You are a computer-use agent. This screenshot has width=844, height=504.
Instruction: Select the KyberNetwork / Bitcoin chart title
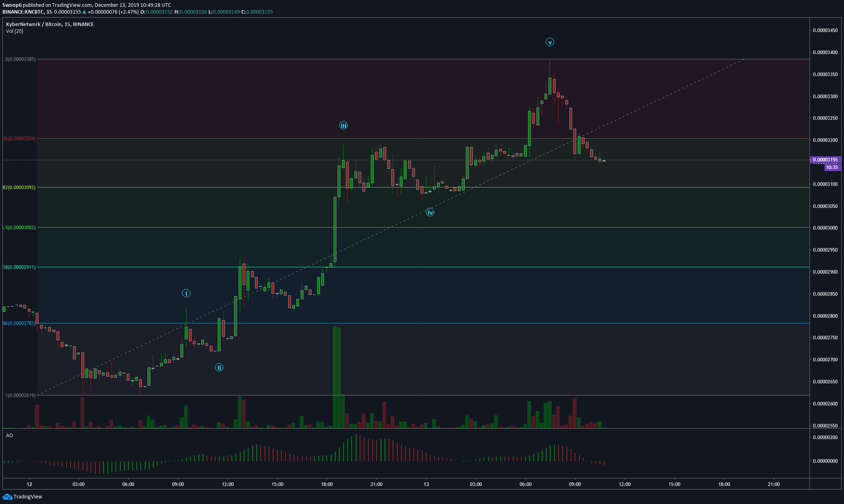click(50, 24)
